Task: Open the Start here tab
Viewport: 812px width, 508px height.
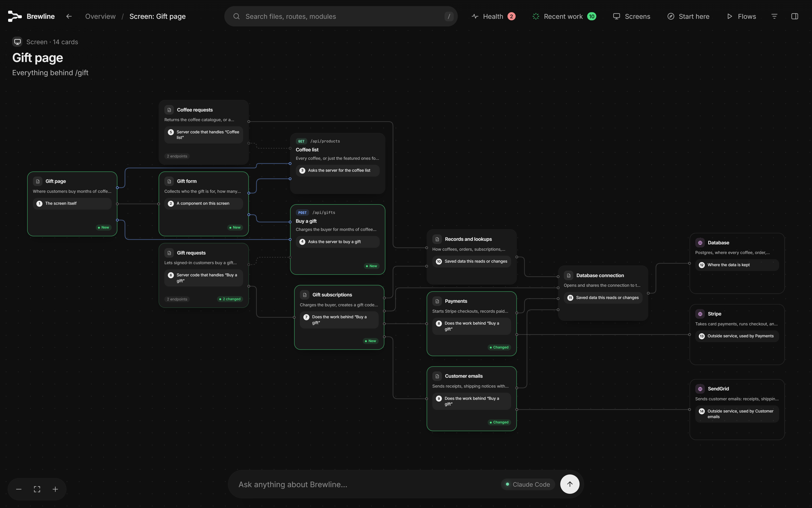Action: pos(688,16)
